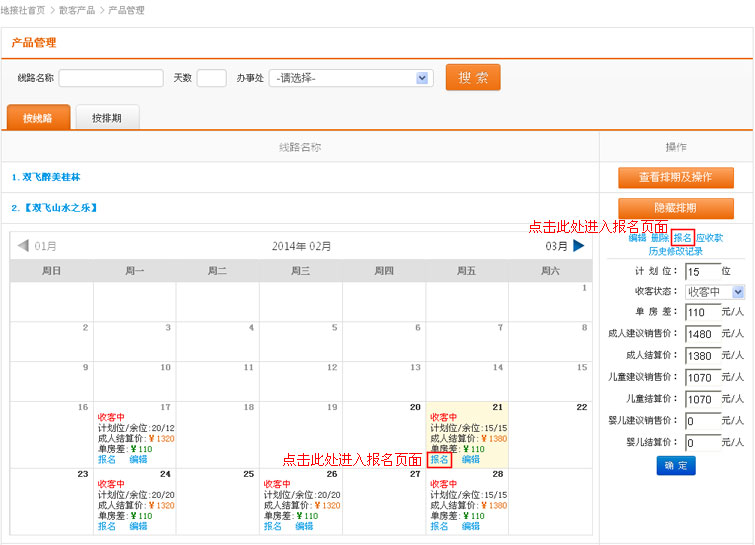Go to previous month with left arrow
Image resolution: width=755 pixels, height=545 pixels.
coord(23,246)
